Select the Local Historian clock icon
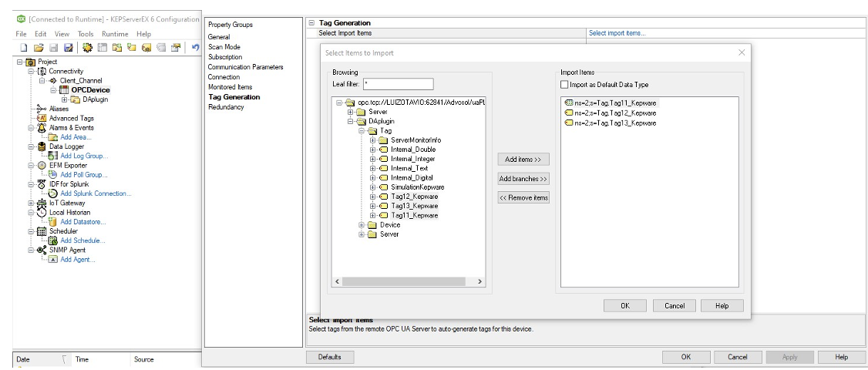 [42, 212]
